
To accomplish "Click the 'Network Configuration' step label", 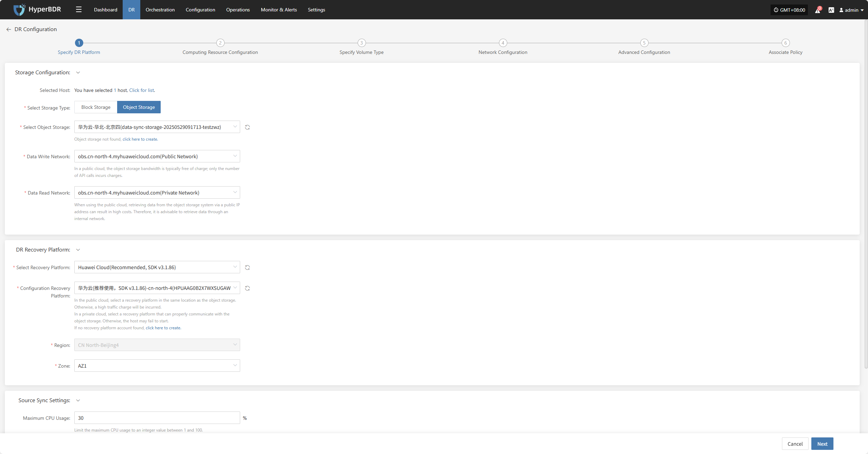I will [503, 52].
